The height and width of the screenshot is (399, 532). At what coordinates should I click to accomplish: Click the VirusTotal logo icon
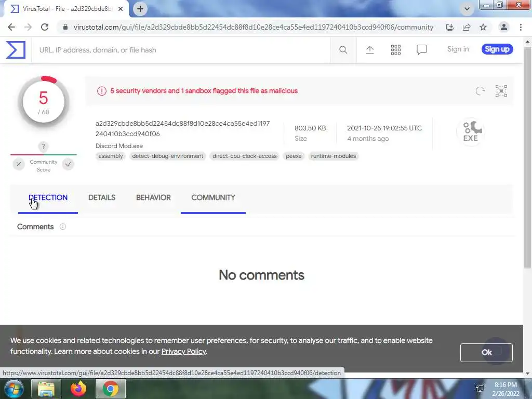[x=16, y=50]
